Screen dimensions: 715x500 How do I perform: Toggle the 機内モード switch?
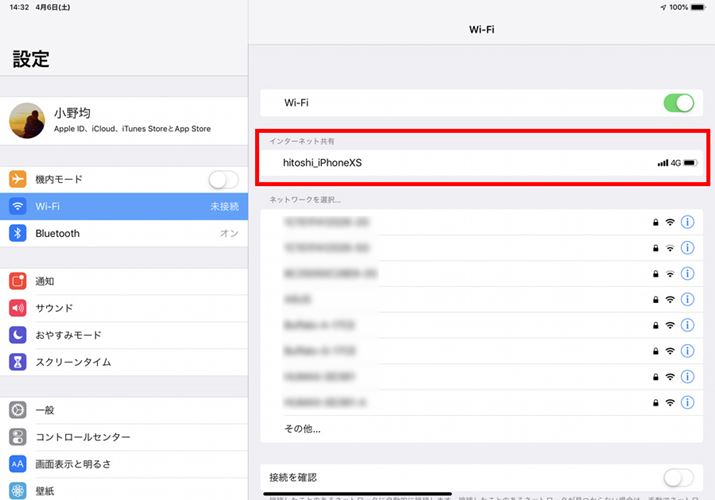(223, 180)
